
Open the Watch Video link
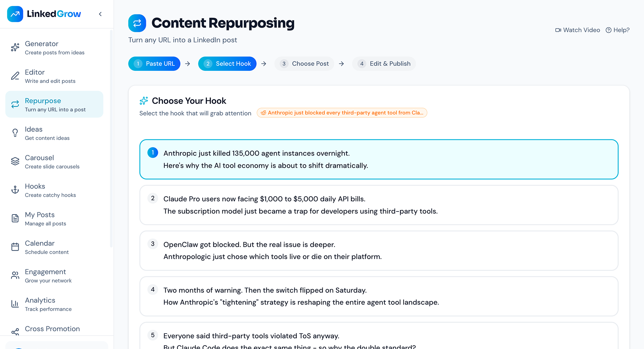(x=578, y=30)
